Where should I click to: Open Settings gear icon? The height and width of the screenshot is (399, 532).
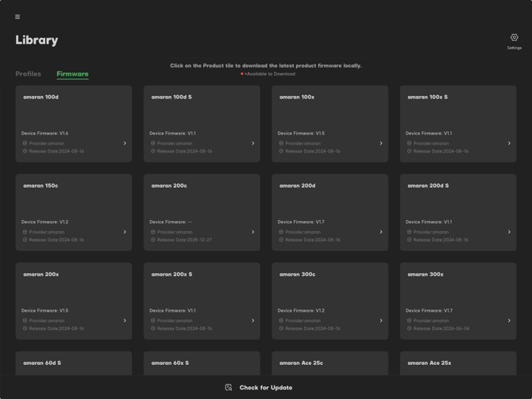point(514,37)
